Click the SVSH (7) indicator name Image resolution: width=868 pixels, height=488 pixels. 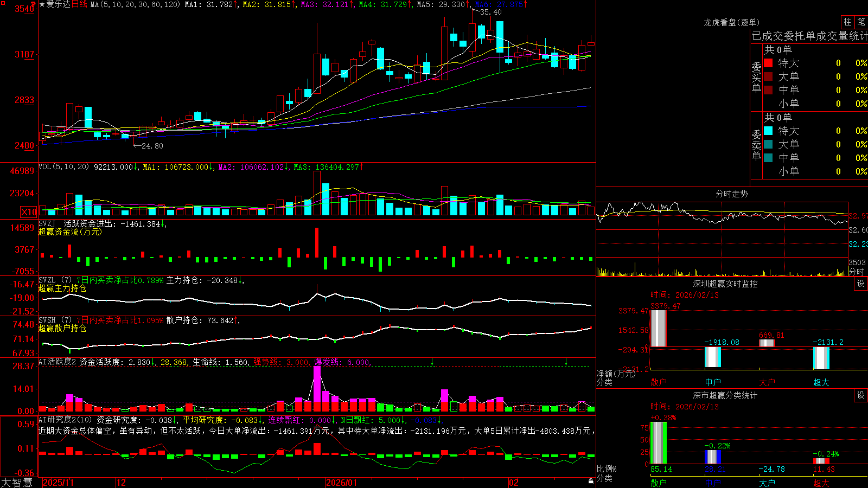pyautogui.click(x=55, y=320)
